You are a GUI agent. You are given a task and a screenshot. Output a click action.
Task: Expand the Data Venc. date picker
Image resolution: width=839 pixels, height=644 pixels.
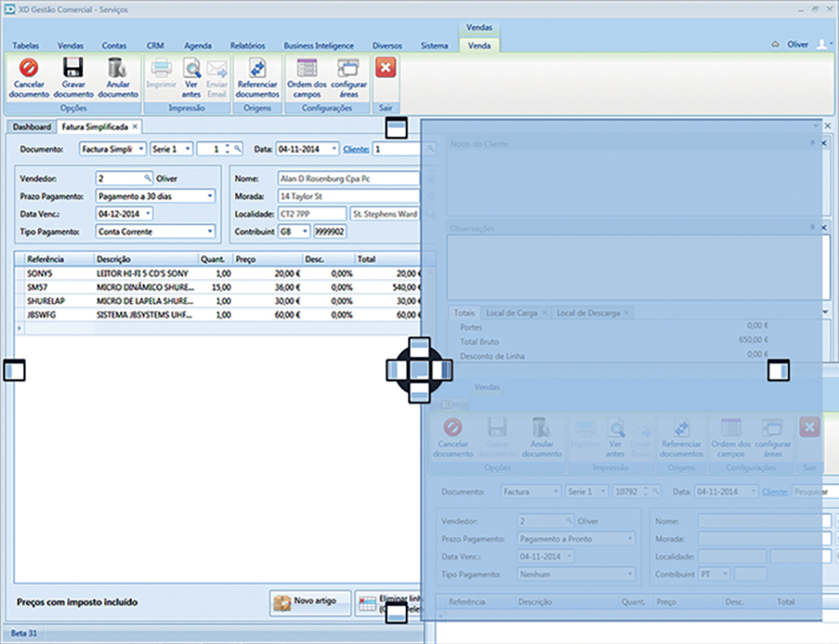pos(148,214)
